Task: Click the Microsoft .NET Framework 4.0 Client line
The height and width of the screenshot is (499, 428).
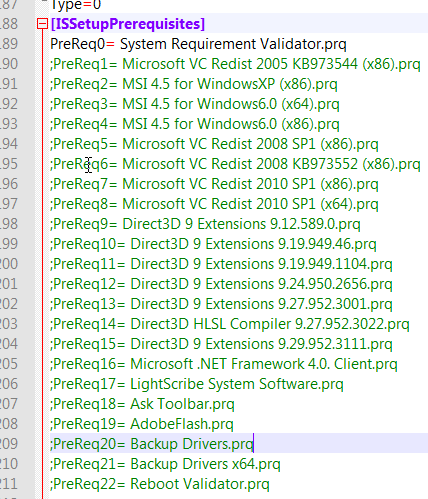Action: 224,364
